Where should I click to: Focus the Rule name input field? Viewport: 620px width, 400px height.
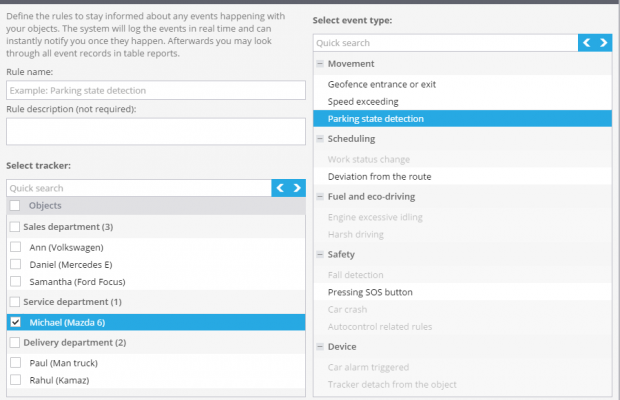tap(156, 91)
